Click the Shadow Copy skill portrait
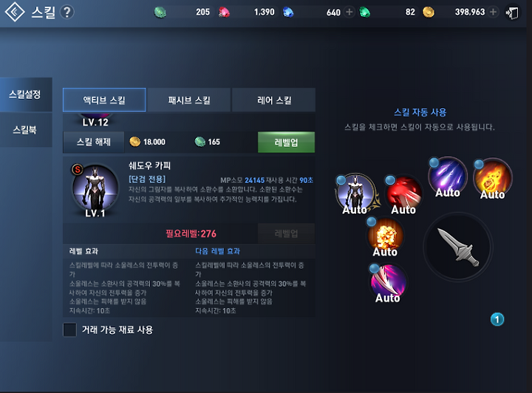 [95, 188]
